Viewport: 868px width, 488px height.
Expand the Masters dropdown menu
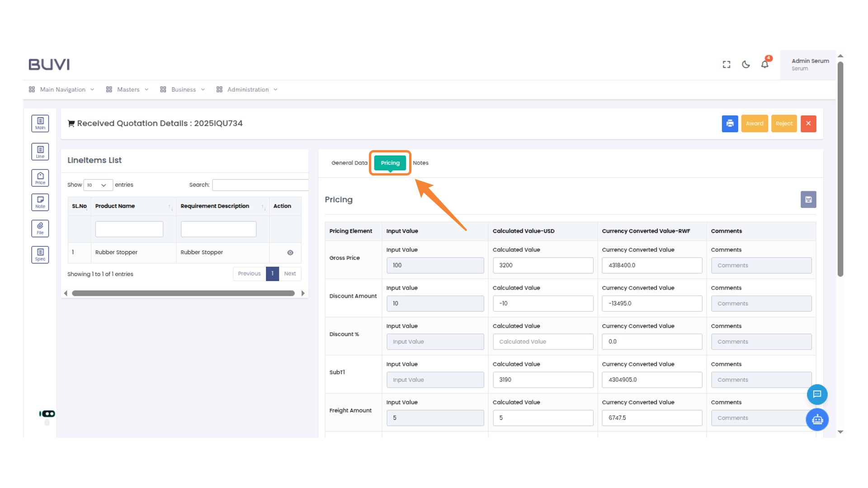[x=128, y=89]
